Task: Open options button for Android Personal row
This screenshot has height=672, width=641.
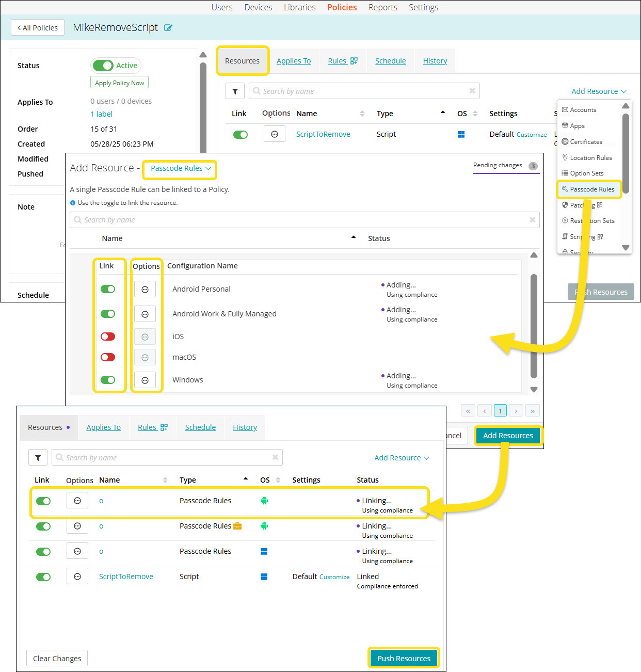Action: click(x=145, y=290)
